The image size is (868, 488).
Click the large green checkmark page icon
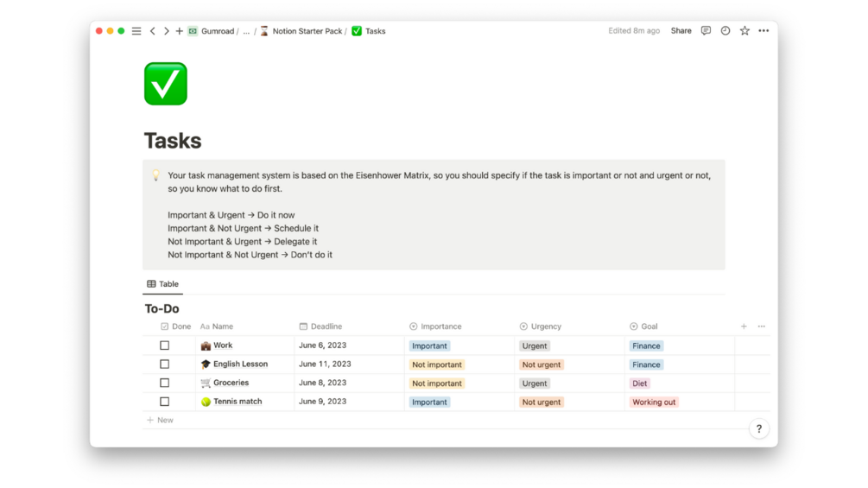tap(166, 84)
